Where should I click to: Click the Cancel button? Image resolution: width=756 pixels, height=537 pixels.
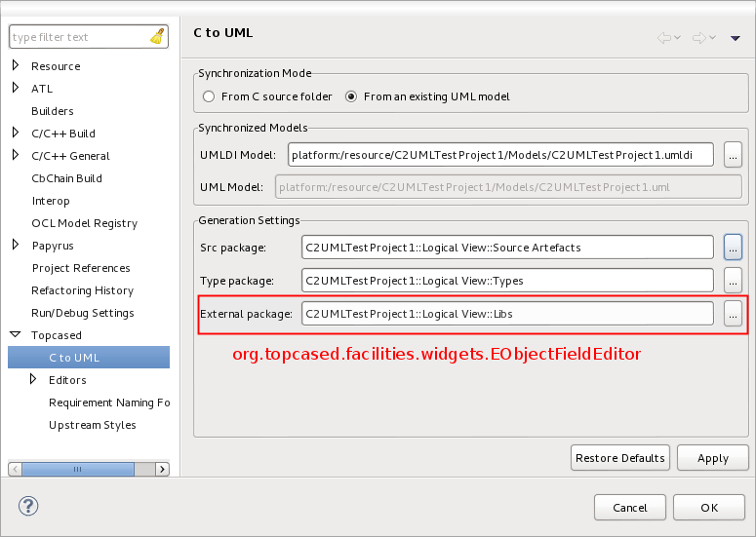click(x=630, y=508)
